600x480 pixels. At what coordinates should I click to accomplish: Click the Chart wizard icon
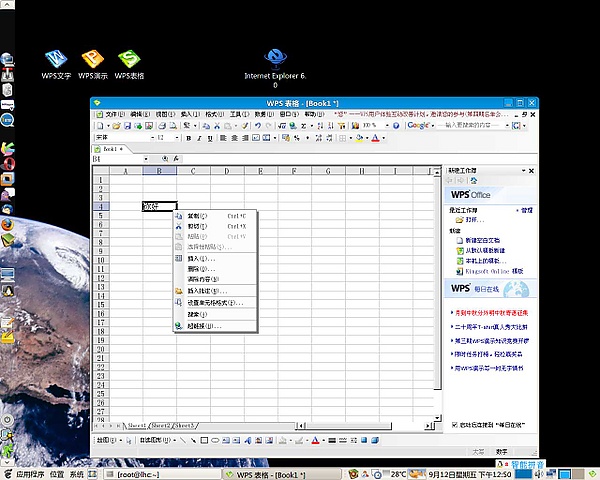click(x=355, y=126)
